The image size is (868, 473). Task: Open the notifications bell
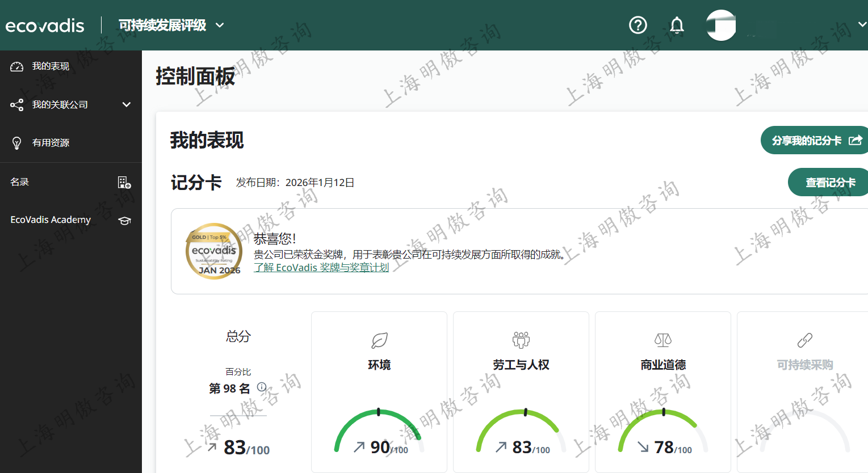coord(677,26)
